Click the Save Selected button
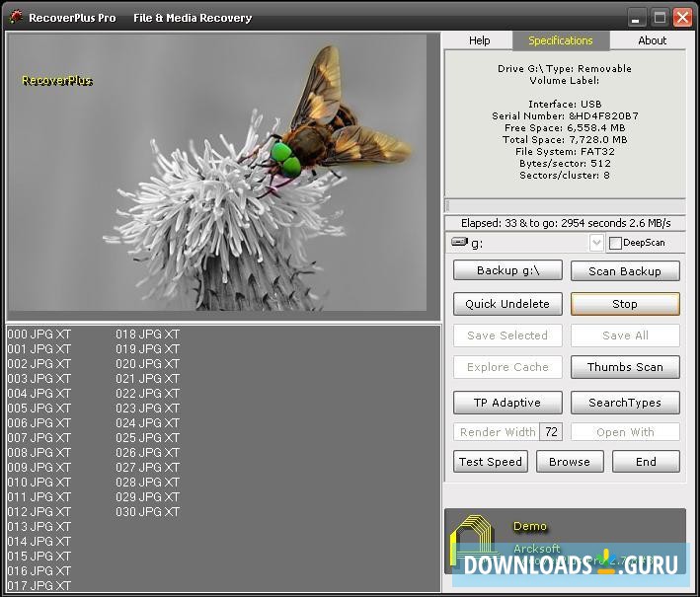 (x=507, y=336)
